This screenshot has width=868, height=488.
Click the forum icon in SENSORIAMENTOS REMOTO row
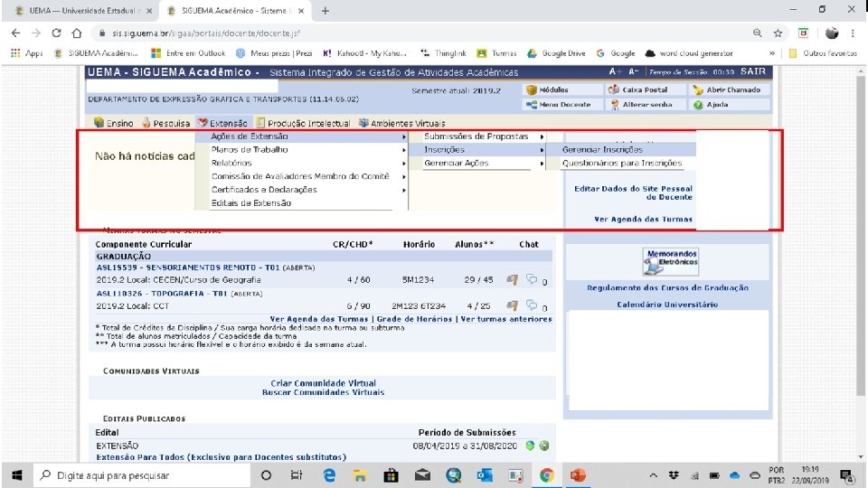(x=512, y=280)
